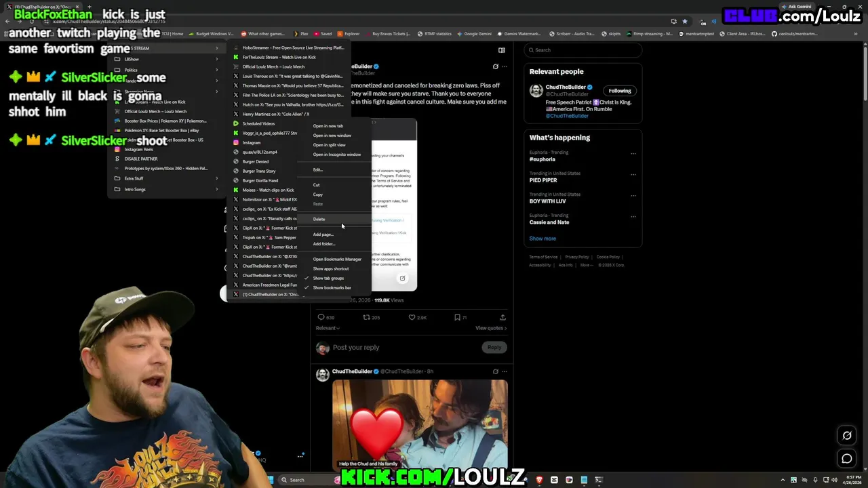
Task: Open DISABLE PARTNER bookmark
Action: [166, 159]
